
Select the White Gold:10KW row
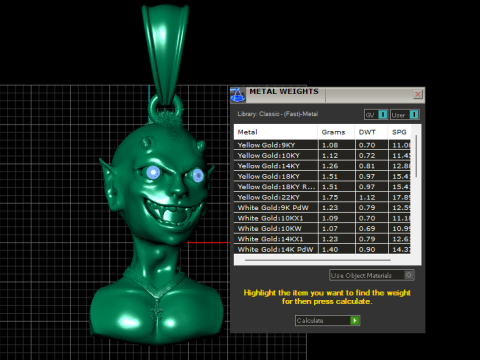tap(322, 228)
